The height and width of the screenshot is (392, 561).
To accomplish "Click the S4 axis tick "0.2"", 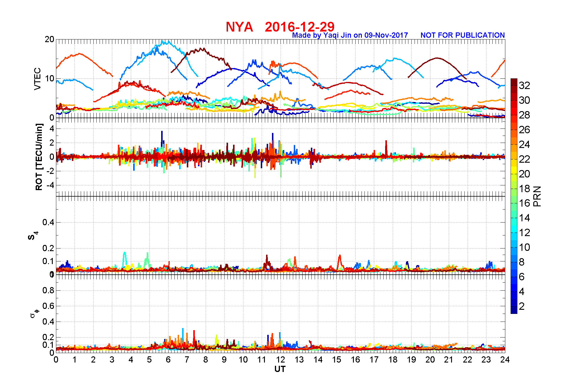I will coord(48,248).
